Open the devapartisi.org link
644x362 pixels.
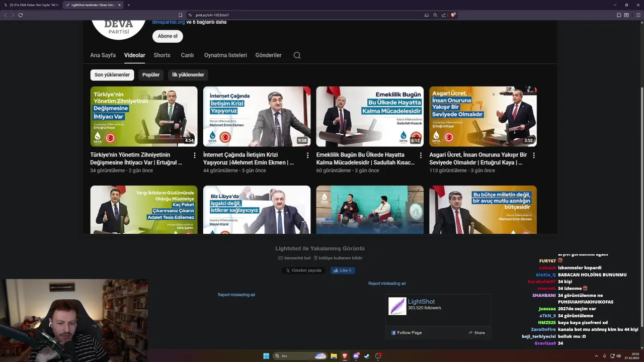click(169, 22)
